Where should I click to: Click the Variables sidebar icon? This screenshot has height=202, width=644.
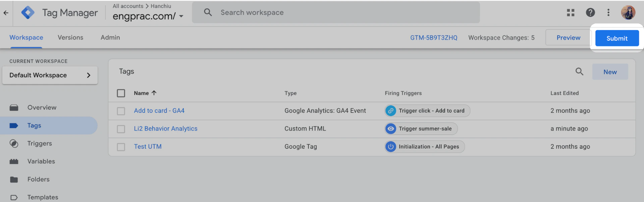tap(14, 161)
